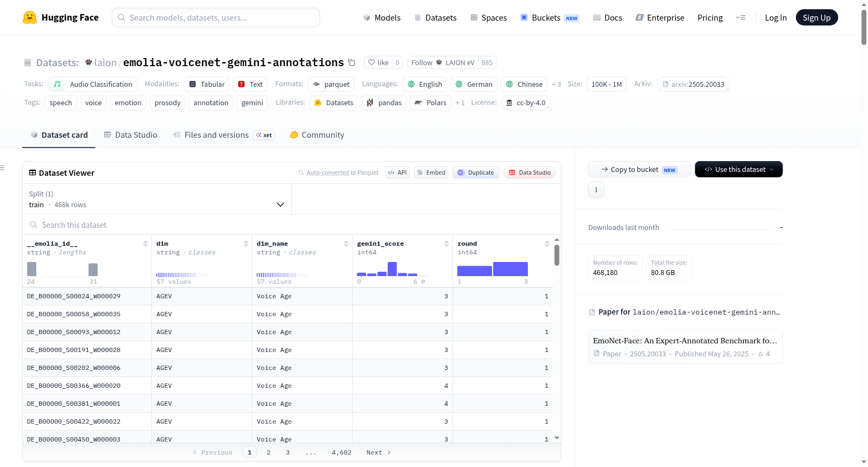Sort by the dim_name column
Screen dimensions: 868x467
coord(346,244)
